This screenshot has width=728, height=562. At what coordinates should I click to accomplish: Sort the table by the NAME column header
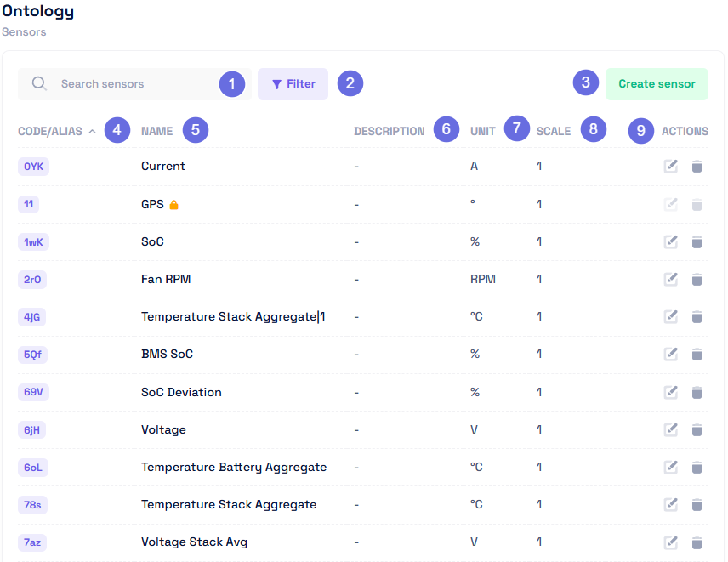tap(156, 130)
